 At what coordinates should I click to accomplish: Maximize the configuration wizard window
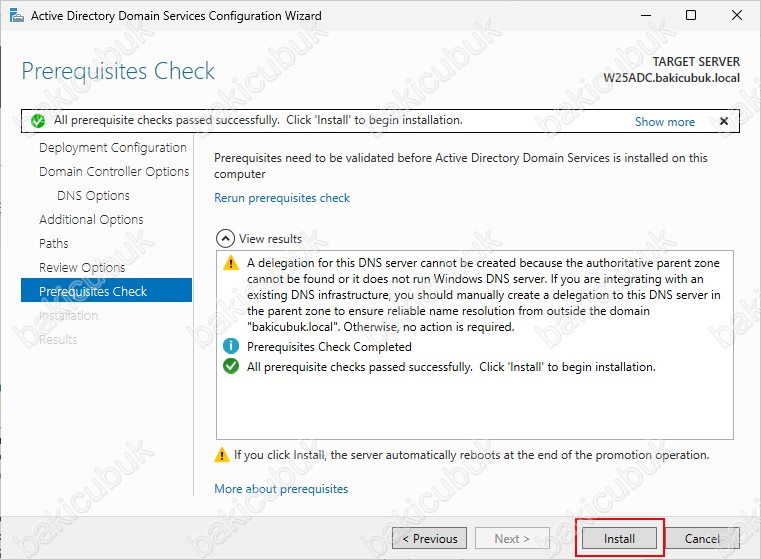click(x=691, y=16)
